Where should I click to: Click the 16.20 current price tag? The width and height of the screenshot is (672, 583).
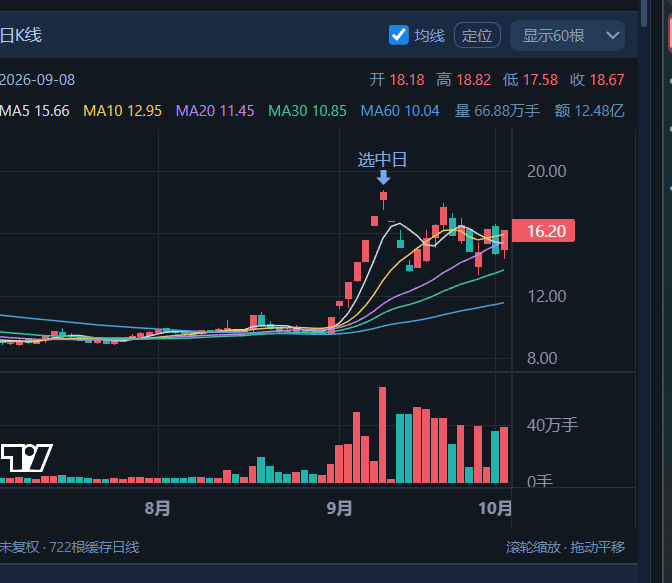tap(543, 231)
